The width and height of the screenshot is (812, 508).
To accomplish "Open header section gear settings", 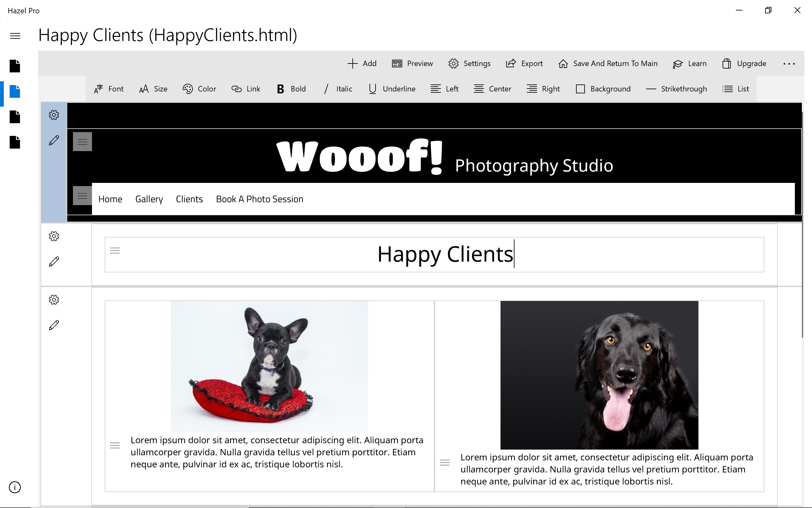I will [x=54, y=115].
